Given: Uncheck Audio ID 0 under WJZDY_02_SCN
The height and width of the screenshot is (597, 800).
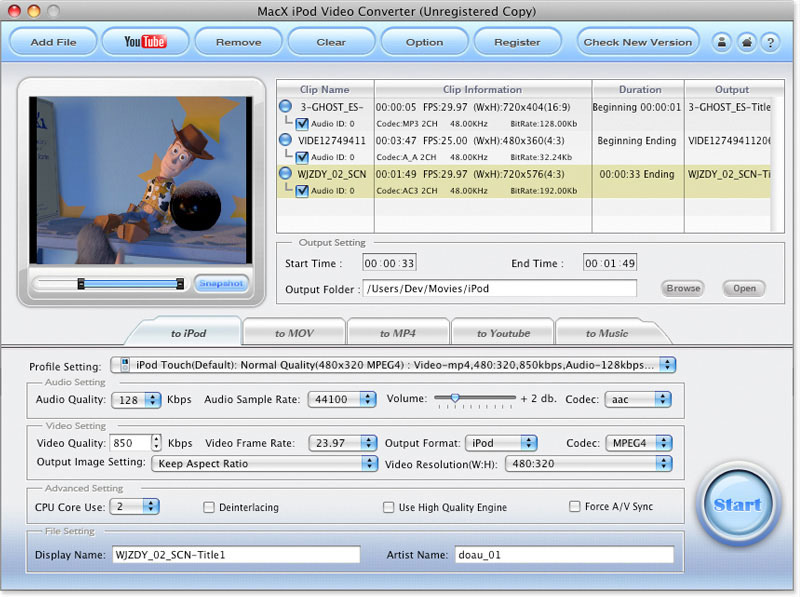Looking at the screenshot, I should (302, 191).
